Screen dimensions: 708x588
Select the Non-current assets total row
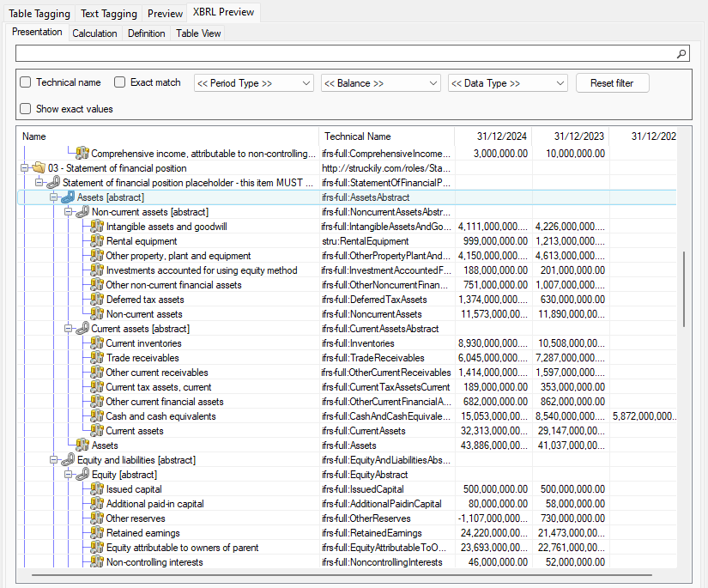(347, 314)
